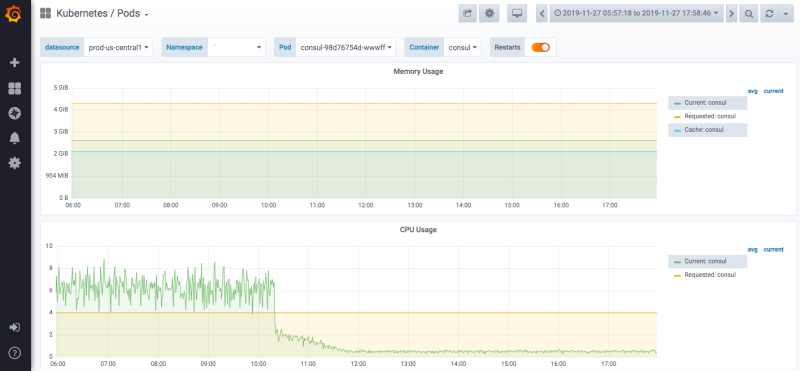Open dashboard settings gear in top bar
This screenshot has height=371, width=800.
pos(489,14)
